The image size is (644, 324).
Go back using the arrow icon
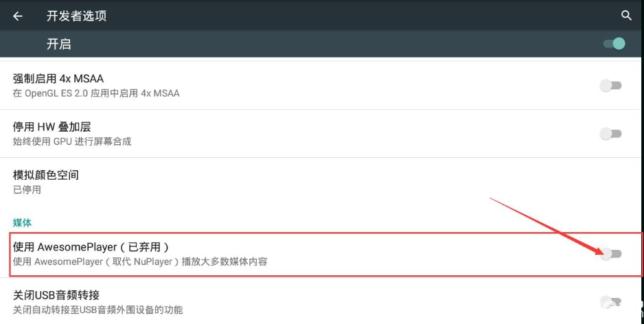(x=18, y=16)
